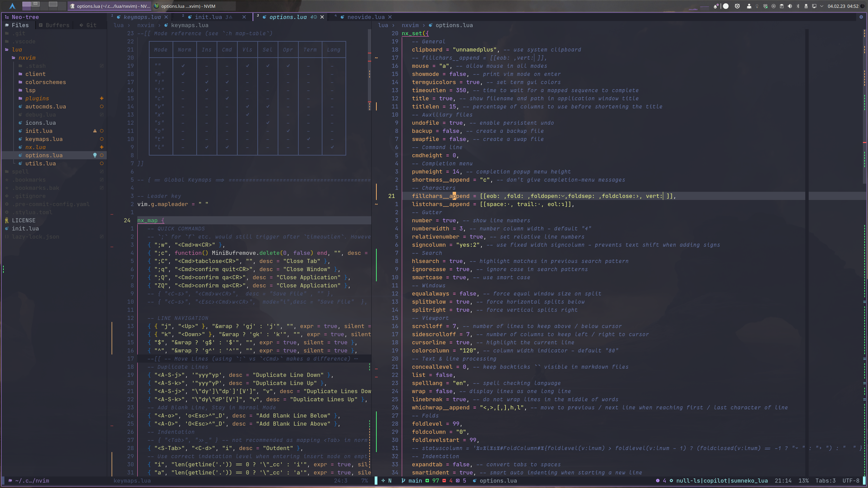Open the system tray chevron dropdown

tap(822, 6)
